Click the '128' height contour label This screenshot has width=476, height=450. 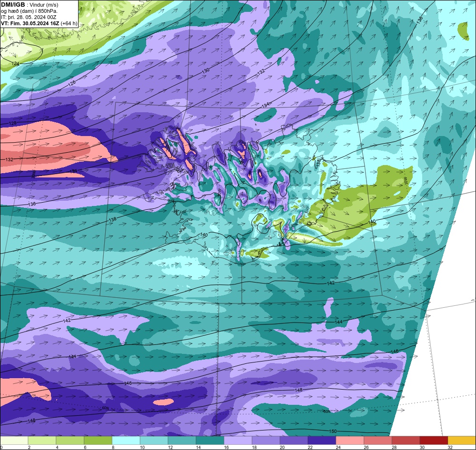(13, 123)
